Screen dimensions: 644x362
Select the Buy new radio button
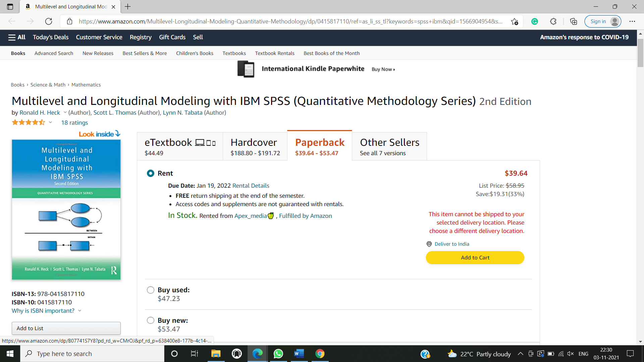coord(151,320)
